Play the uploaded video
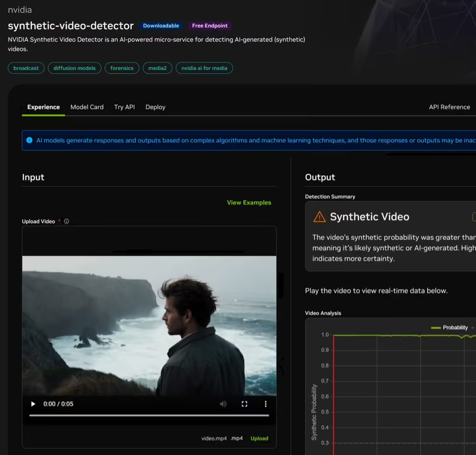 click(x=33, y=404)
